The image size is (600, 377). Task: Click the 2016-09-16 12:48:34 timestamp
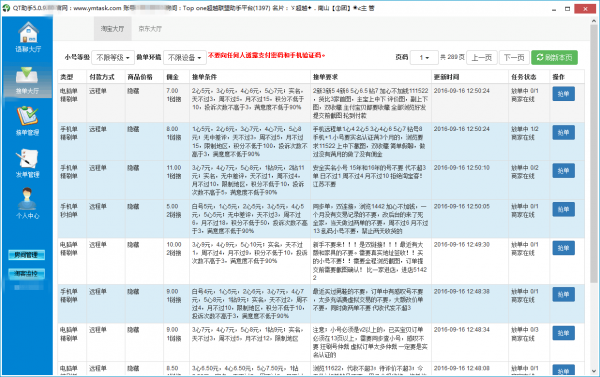click(x=461, y=330)
